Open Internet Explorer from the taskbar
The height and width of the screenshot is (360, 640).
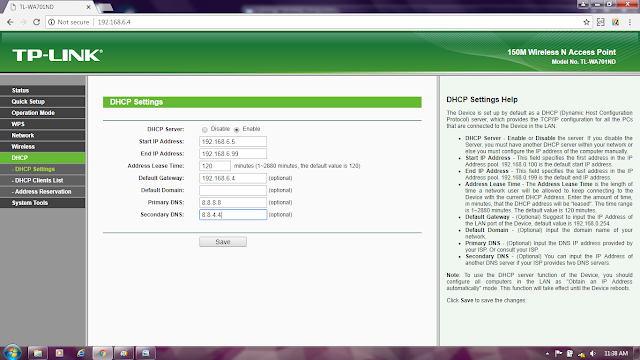point(81,353)
